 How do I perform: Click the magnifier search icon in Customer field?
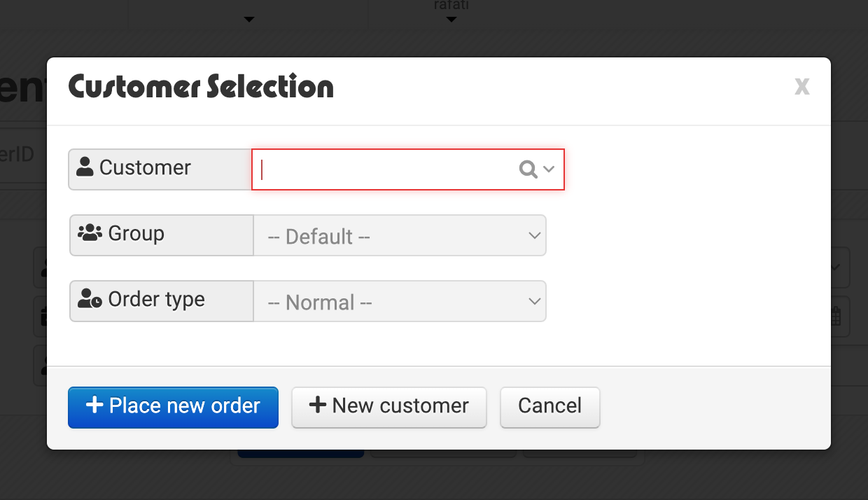coord(528,169)
